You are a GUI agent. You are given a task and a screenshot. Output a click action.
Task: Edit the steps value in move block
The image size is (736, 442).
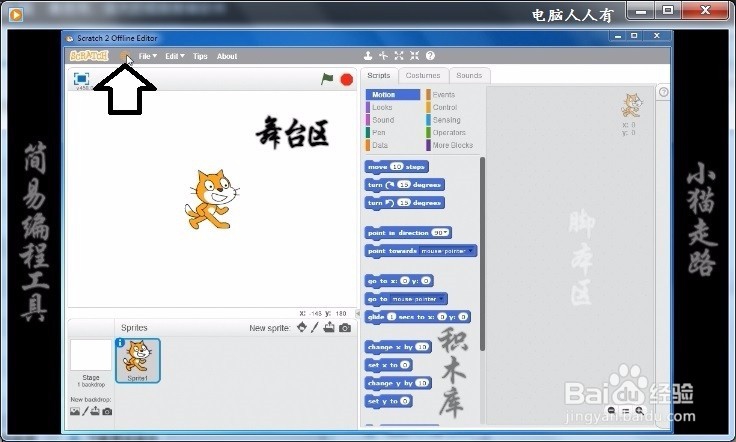pyautogui.click(x=397, y=167)
